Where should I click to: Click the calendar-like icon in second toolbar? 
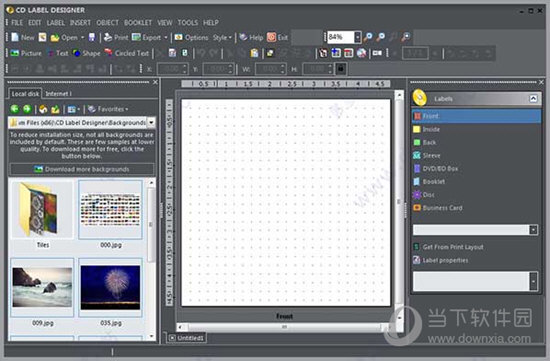coord(348,53)
